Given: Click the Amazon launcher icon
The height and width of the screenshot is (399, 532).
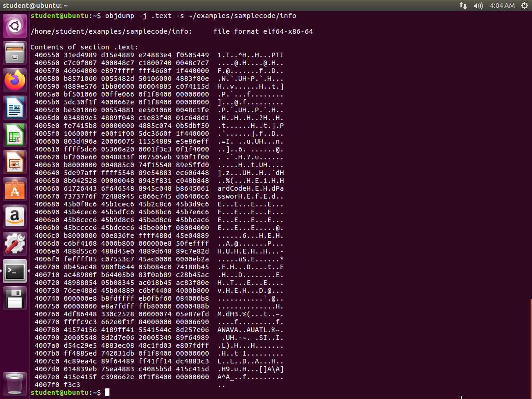Looking at the screenshot, I should point(15,217).
